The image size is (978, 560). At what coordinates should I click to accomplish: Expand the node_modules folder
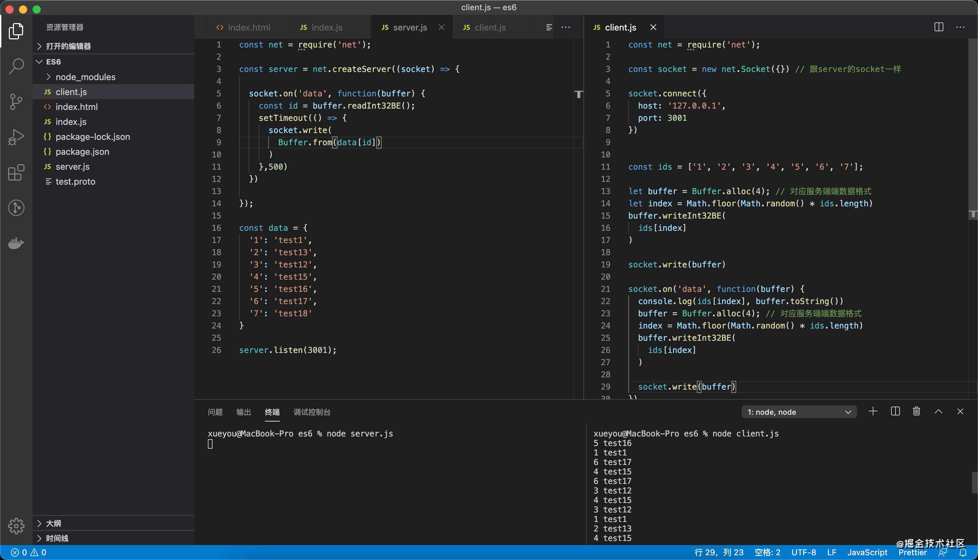click(x=113, y=77)
